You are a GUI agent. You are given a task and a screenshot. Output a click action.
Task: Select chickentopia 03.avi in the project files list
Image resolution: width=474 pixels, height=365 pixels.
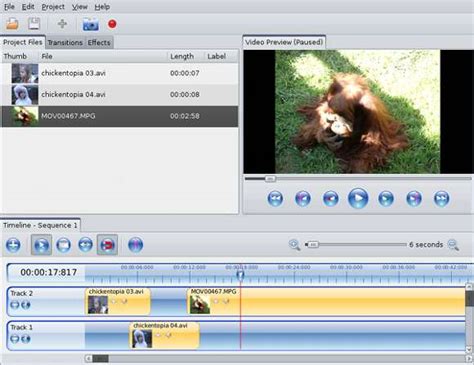120,73
